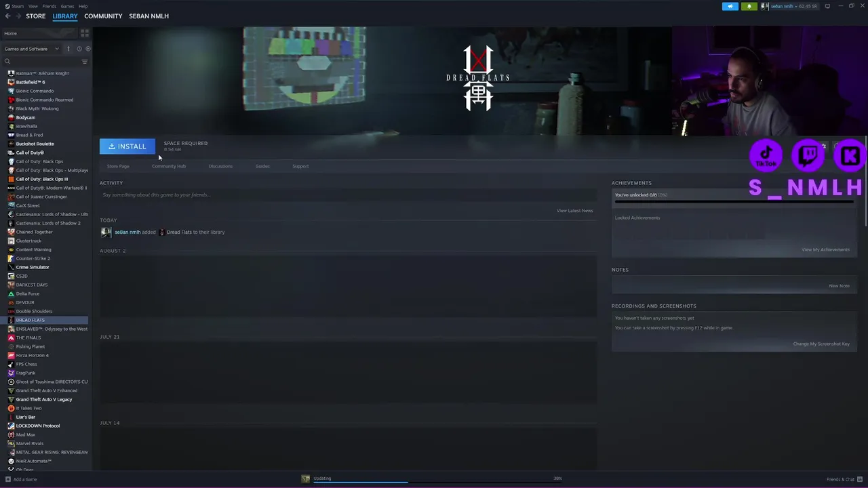This screenshot has height=488, width=868.
Task: Click the sort ascending arrow icon in sidebar
Action: pos(68,49)
